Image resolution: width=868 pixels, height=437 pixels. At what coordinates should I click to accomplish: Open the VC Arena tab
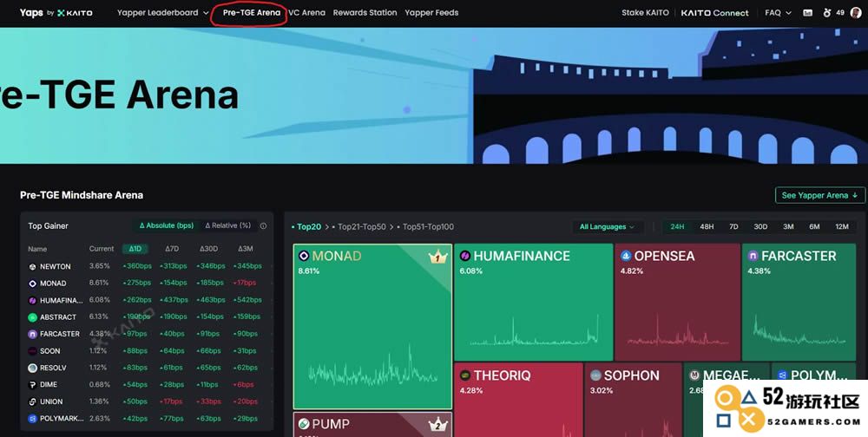(306, 13)
